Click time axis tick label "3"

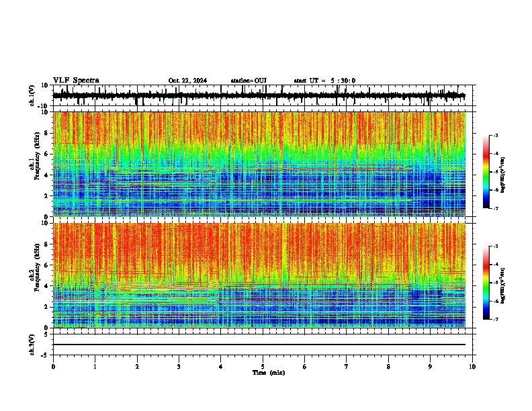179,367
